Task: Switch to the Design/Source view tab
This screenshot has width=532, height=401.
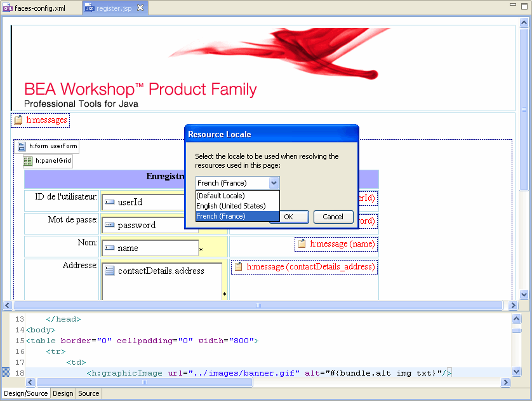Action: (26, 393)
